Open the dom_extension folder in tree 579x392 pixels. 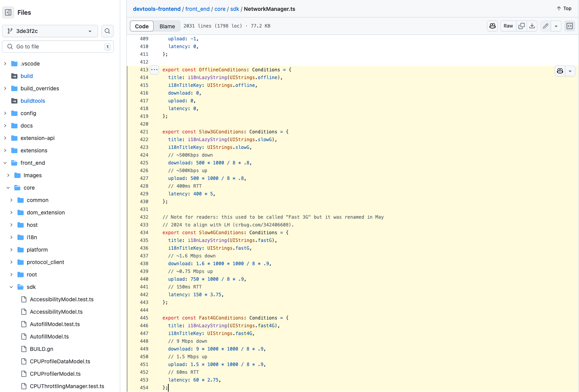click(46, 212)
